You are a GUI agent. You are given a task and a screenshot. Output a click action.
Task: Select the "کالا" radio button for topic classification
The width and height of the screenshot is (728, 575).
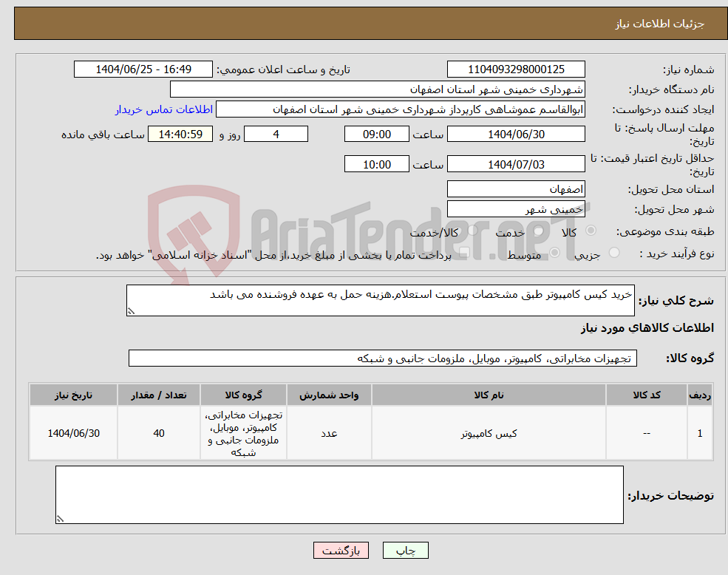point(592,231)
